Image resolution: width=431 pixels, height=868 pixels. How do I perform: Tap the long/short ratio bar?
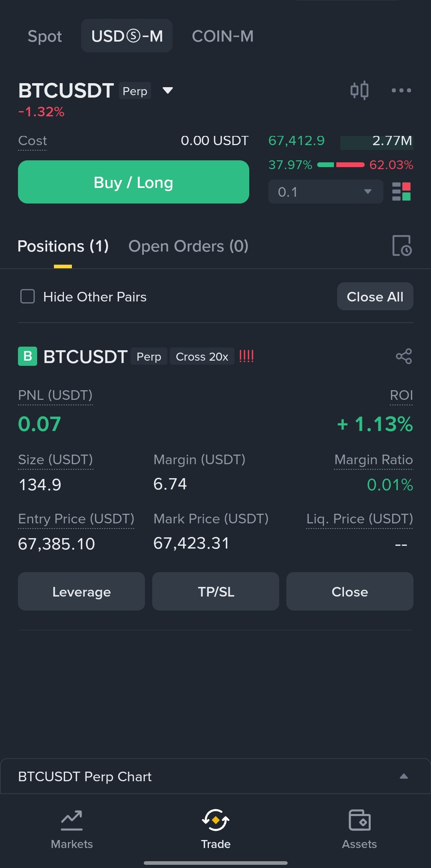(x=341, y=165)
